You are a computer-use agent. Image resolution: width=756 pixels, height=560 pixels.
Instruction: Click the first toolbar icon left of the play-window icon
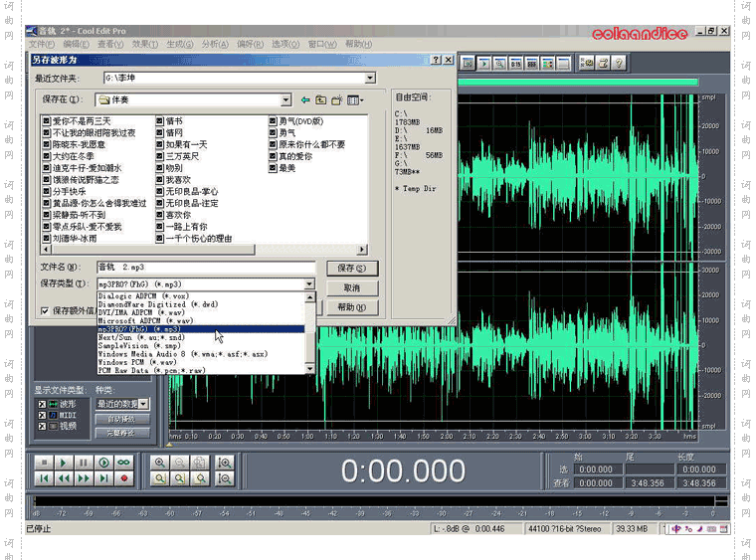click(468, 64)
